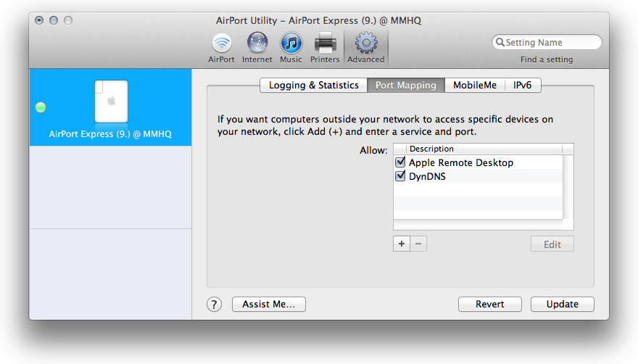
Task: Open the Music settings pane
Action: pos(291,48)
